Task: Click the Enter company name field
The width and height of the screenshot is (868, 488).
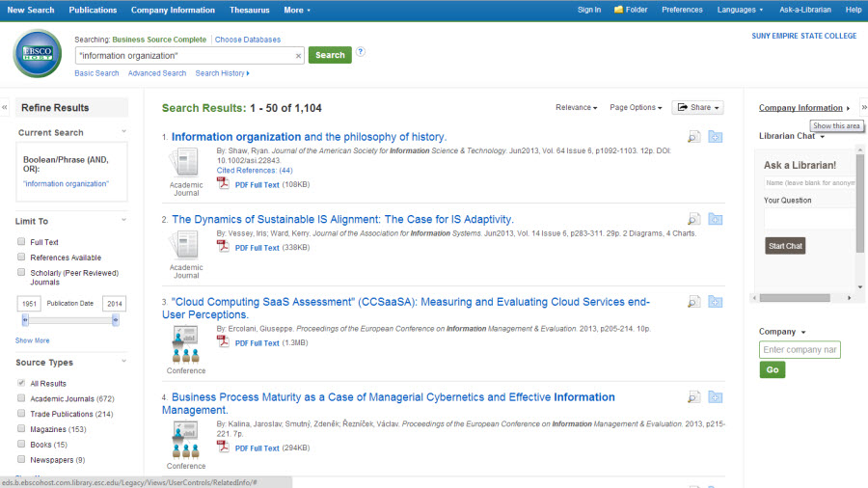Action: [800, 350]
